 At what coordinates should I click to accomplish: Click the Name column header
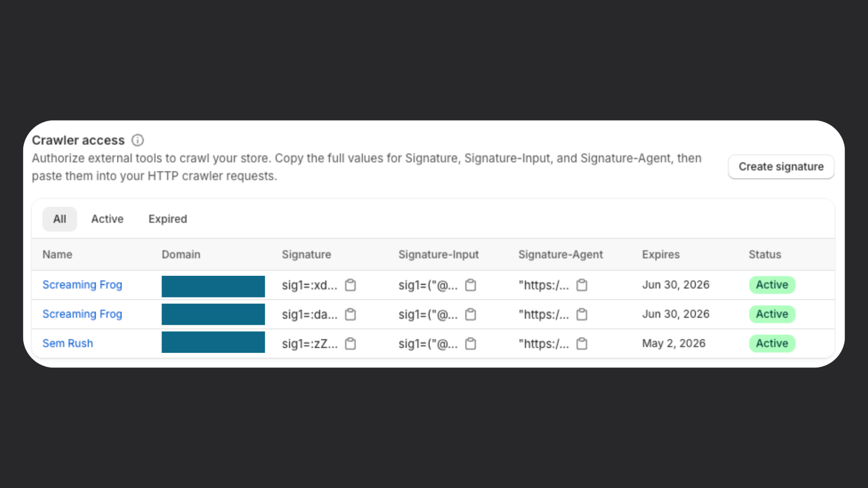click(x=57, y=254)
